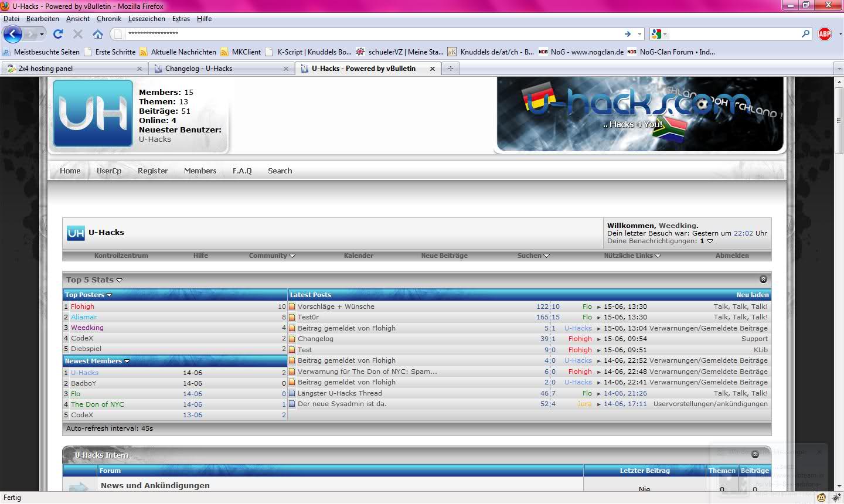844x504 pixels.
Task: Click the Abmelden logout link
Action: coord(732,256)
